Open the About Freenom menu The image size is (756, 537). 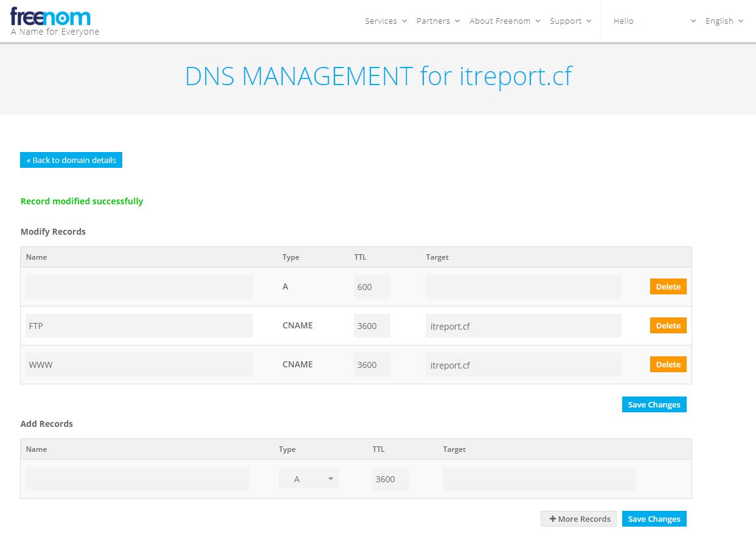click(x=504, y=21)
